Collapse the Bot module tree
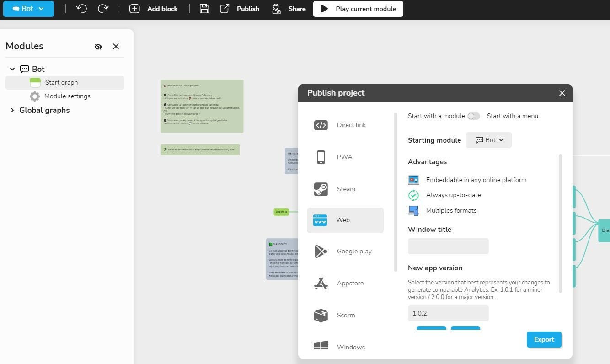Screen dimensions: 610x364 12,69
